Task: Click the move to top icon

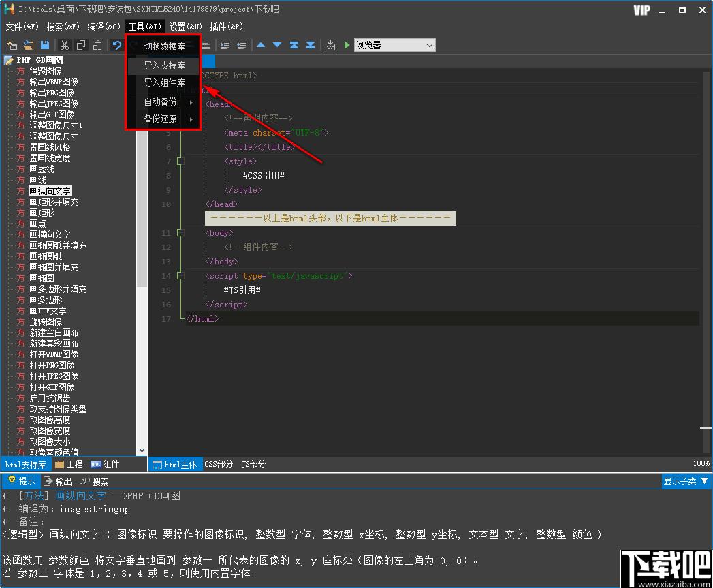Action: [x=294, y=45]
